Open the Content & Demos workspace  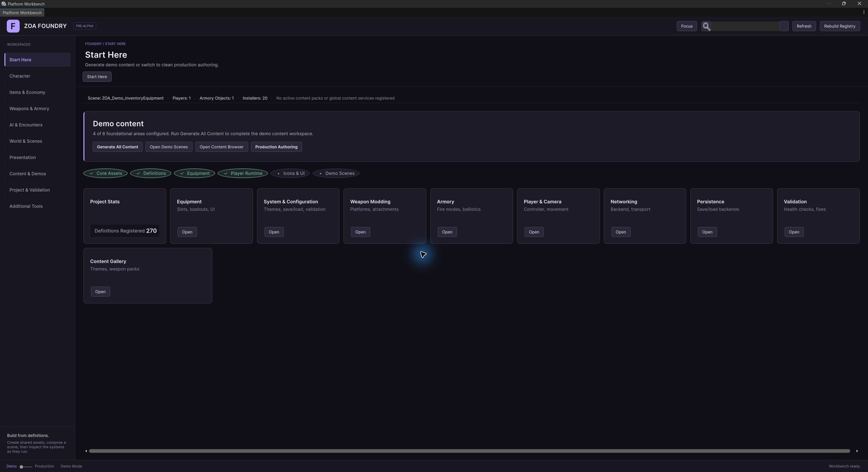[37, 174]
